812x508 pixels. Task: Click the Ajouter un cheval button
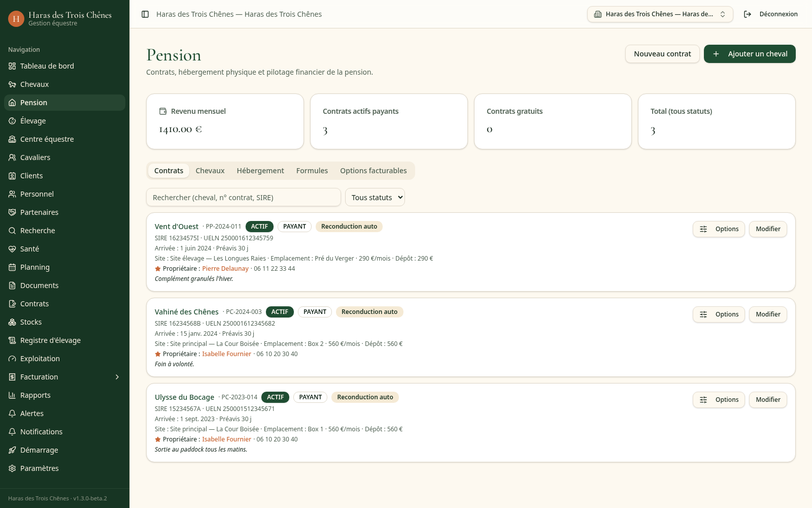(x=750, y=54)
